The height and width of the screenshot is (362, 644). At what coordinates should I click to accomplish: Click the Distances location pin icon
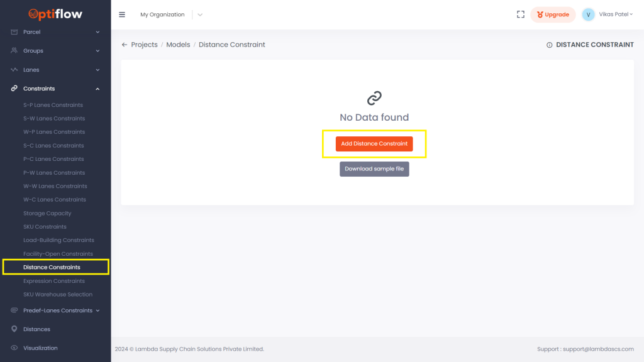14,329
